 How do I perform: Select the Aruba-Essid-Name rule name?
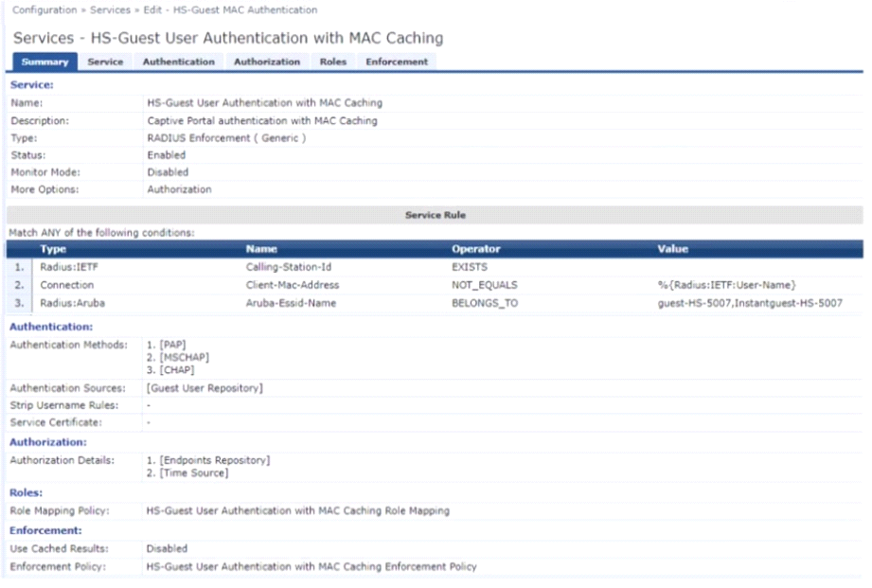(291, 303)
